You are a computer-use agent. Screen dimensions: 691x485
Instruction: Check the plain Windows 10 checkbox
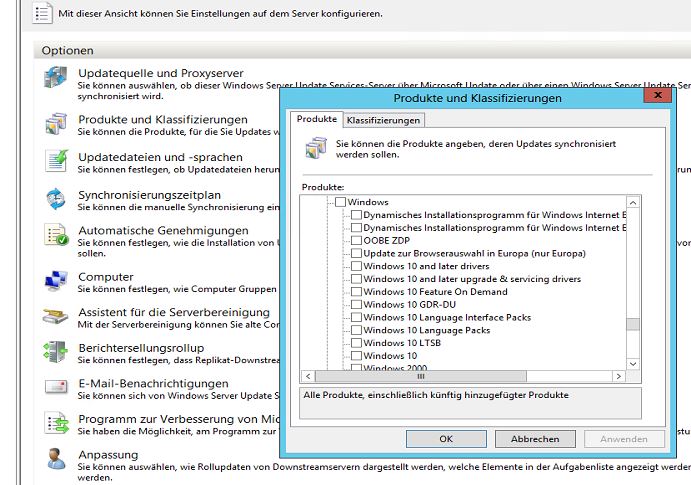(357, 355)
